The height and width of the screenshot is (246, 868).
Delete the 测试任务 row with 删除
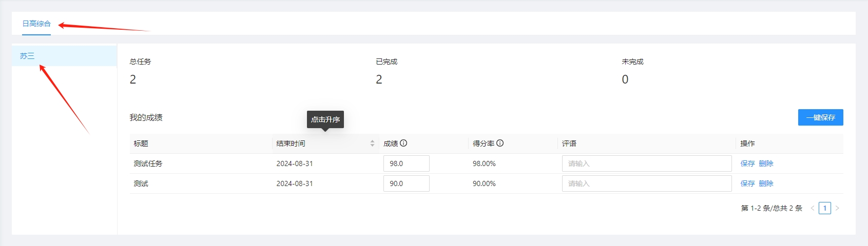pos(766,163)
